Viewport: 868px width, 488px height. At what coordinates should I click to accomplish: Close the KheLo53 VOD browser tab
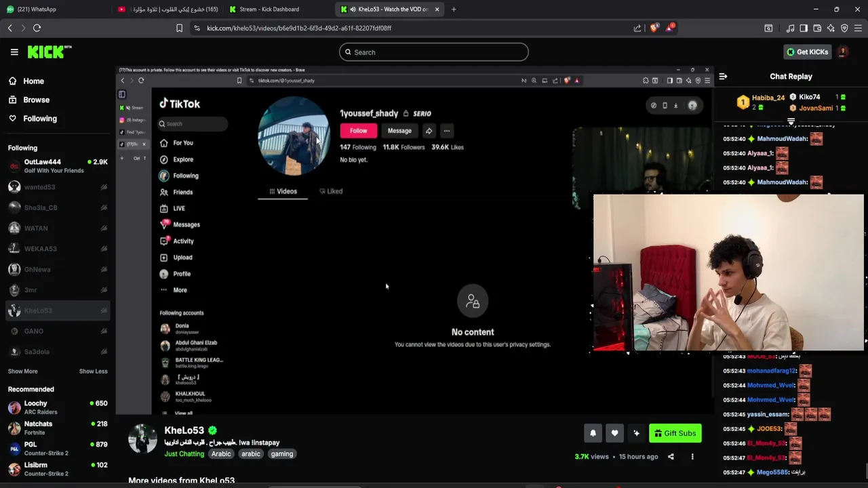[437, 9]
